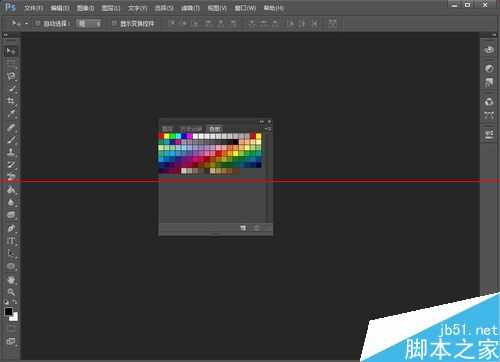500x362 pixels.
Task: Enable the 自动选择 checkbox
Action: click(x=38, y=23)
